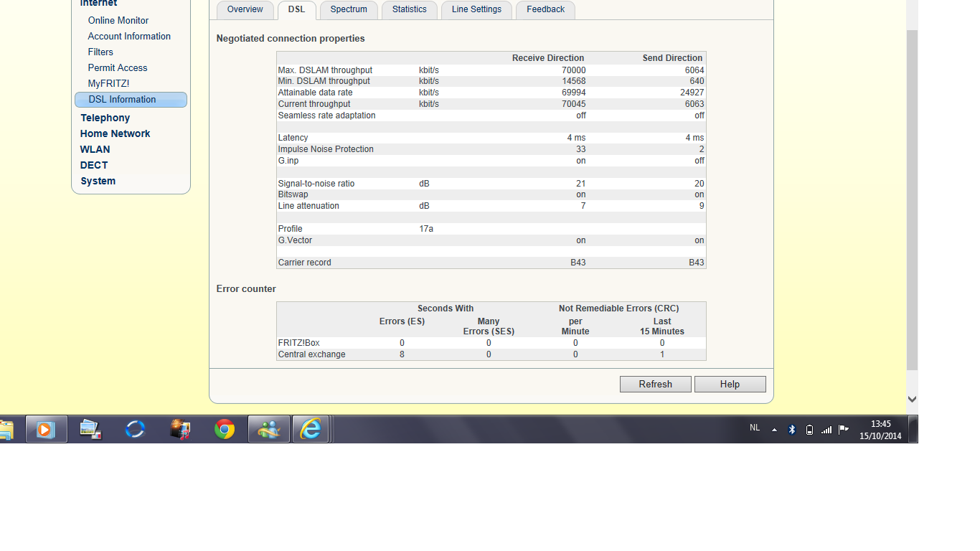
Task: Open the network signal tray icon
Action: (x=826, y=429)
